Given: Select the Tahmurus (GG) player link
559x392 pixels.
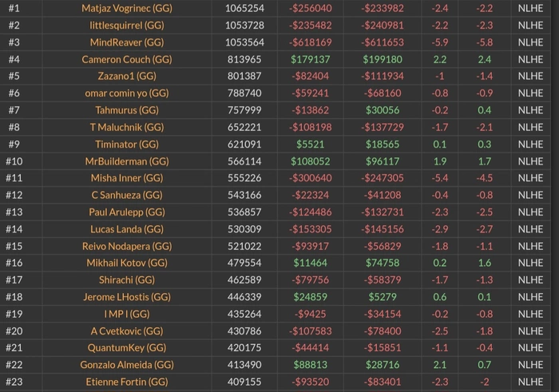Looking at the screenshot, I should tap(127, 110).
